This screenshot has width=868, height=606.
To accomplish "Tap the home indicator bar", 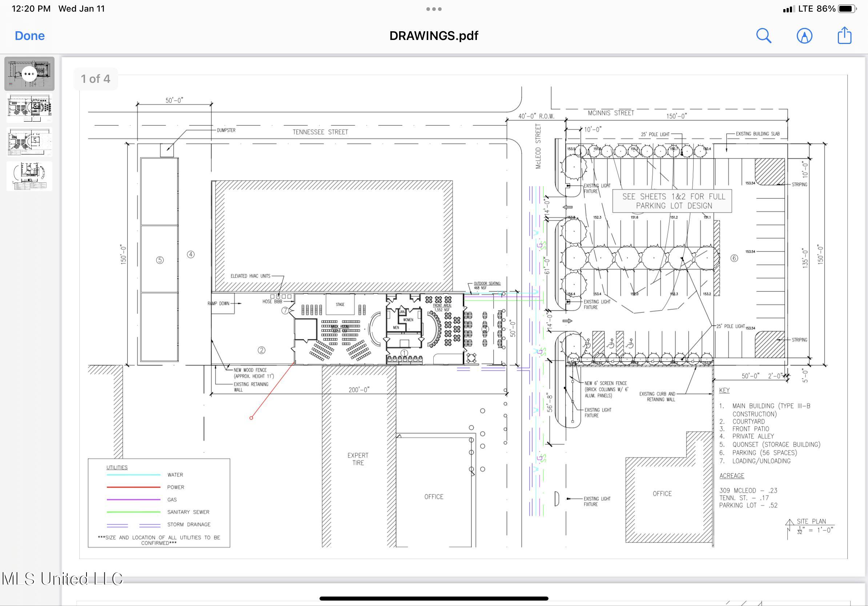I will [434, 598].
